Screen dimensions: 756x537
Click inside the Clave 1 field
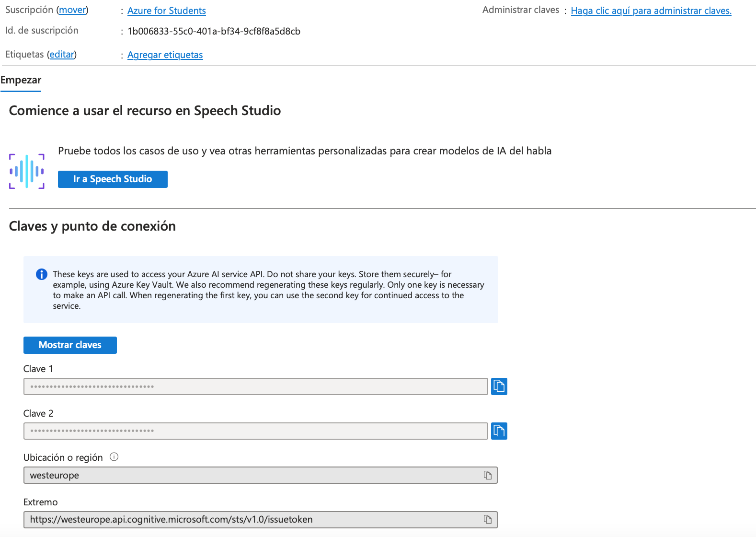coord(255,386)
